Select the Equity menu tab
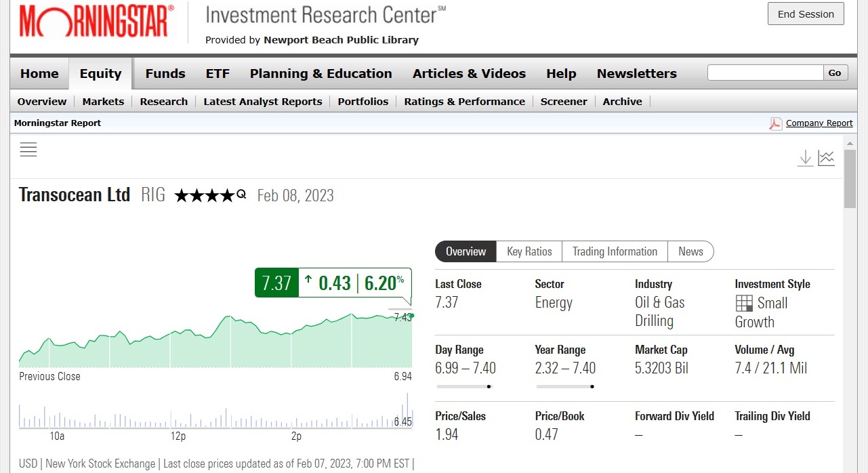 point(100,74)
